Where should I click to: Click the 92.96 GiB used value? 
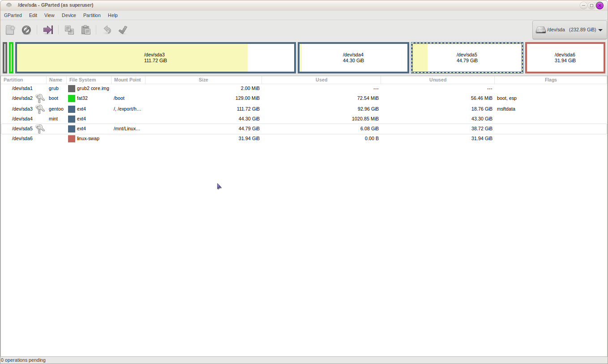[368, 109]
